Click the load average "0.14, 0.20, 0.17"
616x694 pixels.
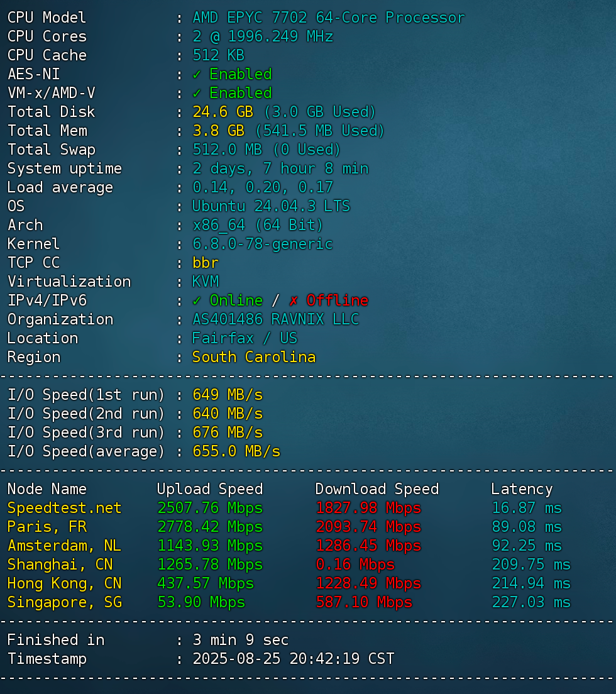tap(262, 188)
